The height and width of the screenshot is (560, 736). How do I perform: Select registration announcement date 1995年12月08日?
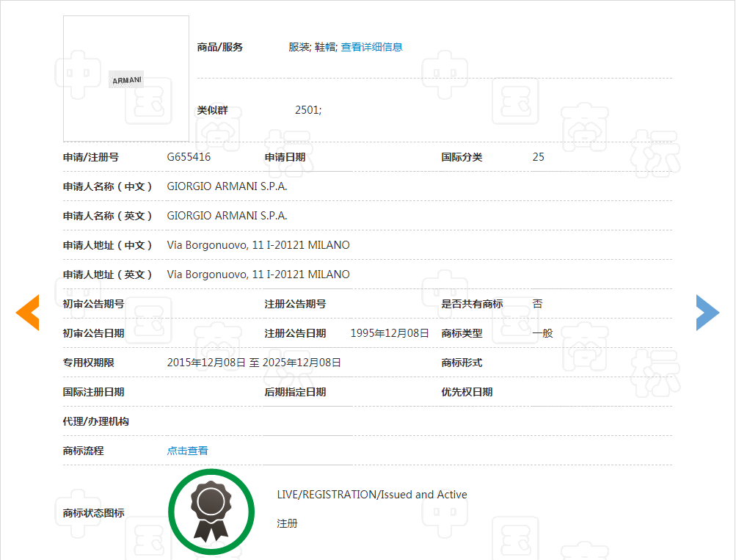click(x=390, y=333)
